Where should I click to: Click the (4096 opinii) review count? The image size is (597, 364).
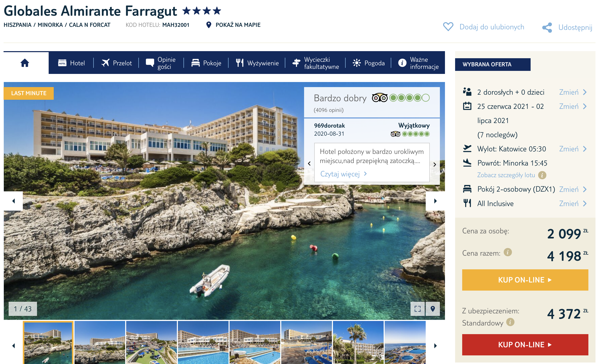pos(329,110)
